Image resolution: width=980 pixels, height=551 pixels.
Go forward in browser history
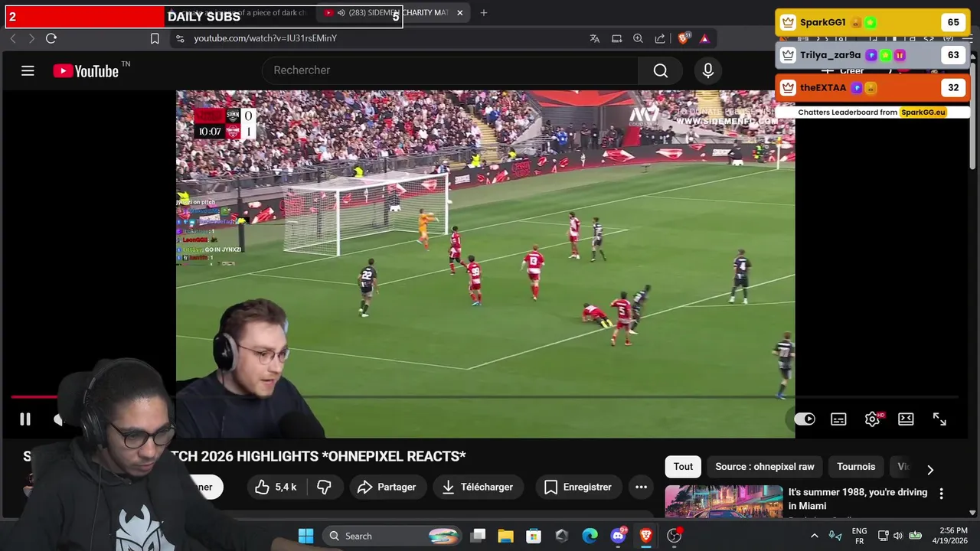point(31,38)
